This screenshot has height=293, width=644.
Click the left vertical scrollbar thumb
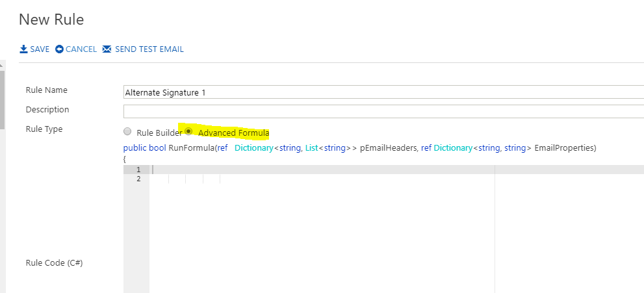2,99
